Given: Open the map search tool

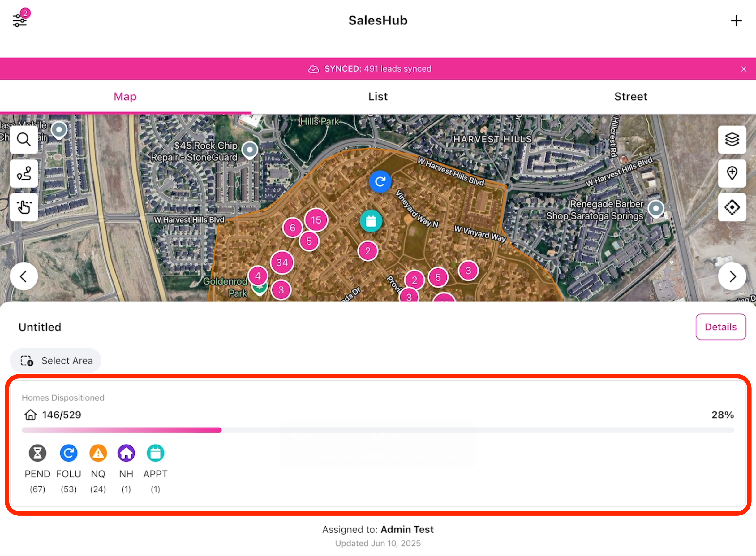Looking at the screenshot, I should pos(24,139).
